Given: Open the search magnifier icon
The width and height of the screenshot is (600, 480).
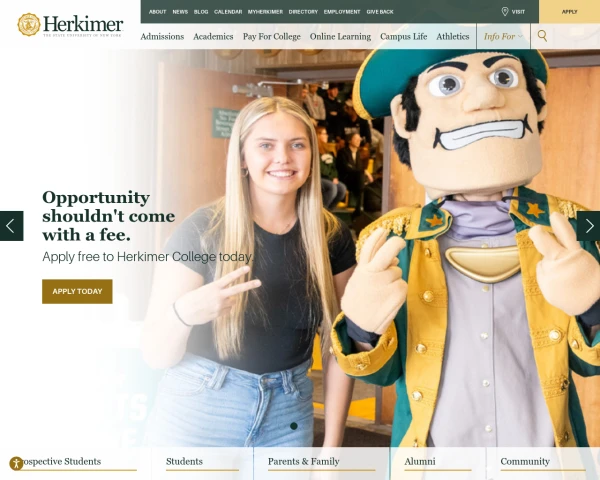Looking at the screenshot, I should [542, 36].
